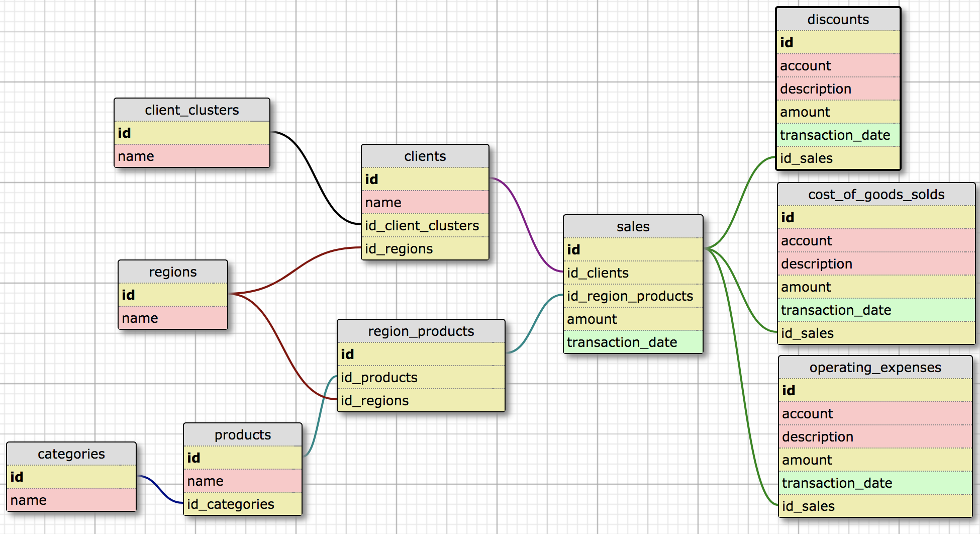Select the regions table header

pyautogui.click(x=172, y=272)
